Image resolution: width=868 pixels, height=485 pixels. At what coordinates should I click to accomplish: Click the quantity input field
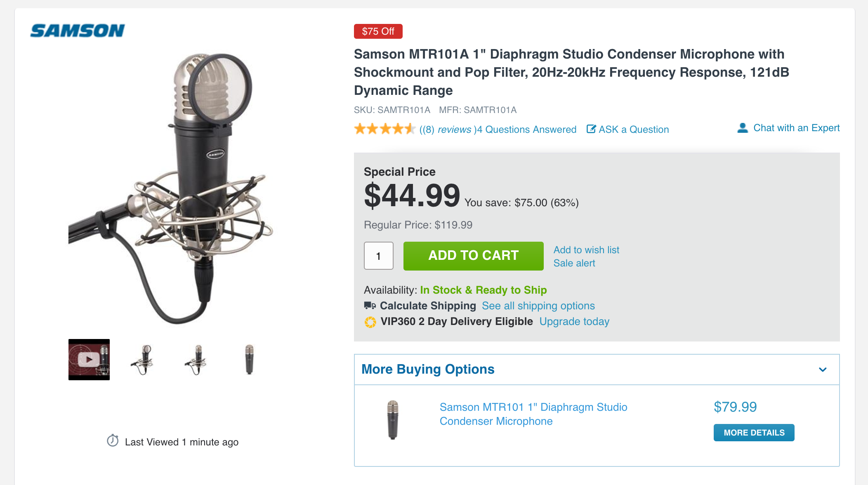(x=379, y=256)
